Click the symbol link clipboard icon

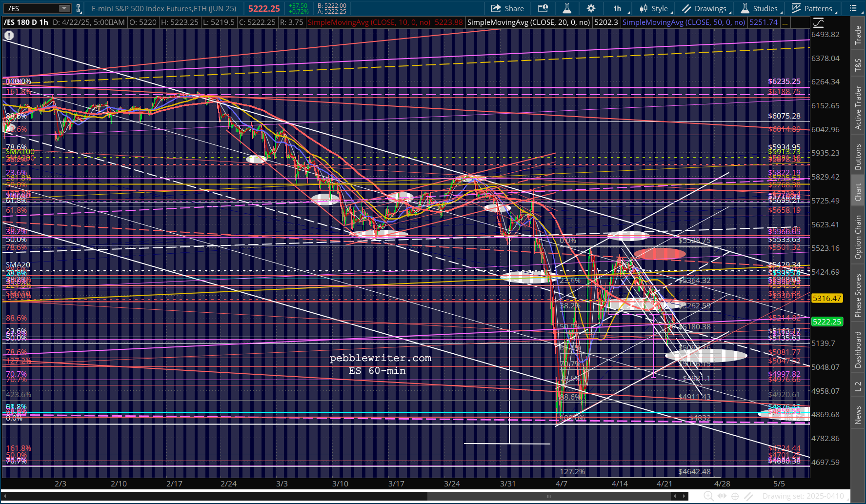point(78,8)
